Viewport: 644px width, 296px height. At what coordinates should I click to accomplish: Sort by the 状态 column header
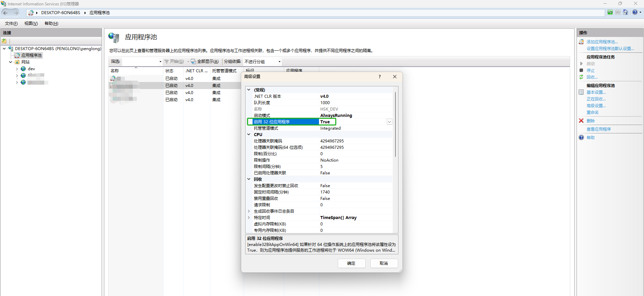coord(173,71)
